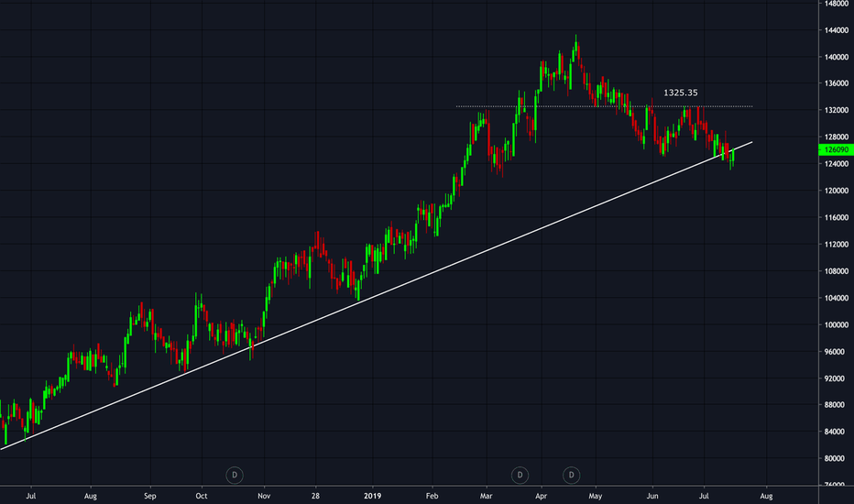The width and height of the screenshot is (854, 504).
Task: Click the 136000 price axis label
Action: [x=836, y=83]
